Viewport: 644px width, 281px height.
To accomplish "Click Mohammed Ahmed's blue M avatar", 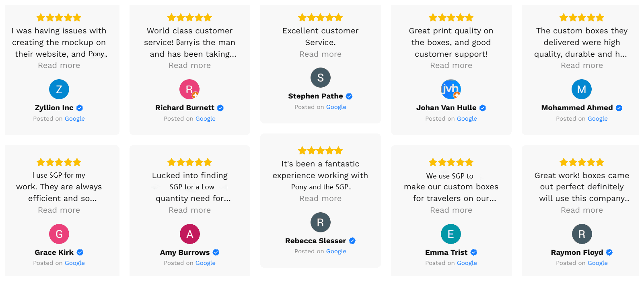I will (582, 89).
